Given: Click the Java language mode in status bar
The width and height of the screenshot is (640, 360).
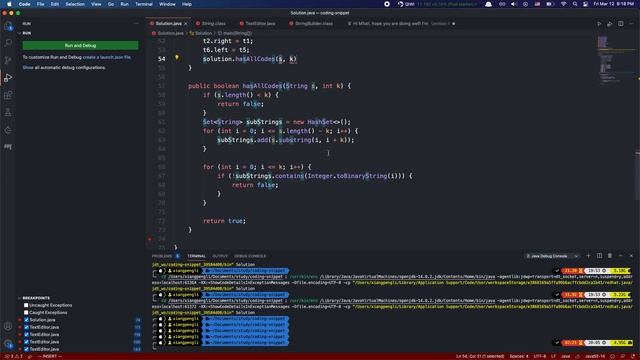Looking at the screenshot, I should [565, 356].
